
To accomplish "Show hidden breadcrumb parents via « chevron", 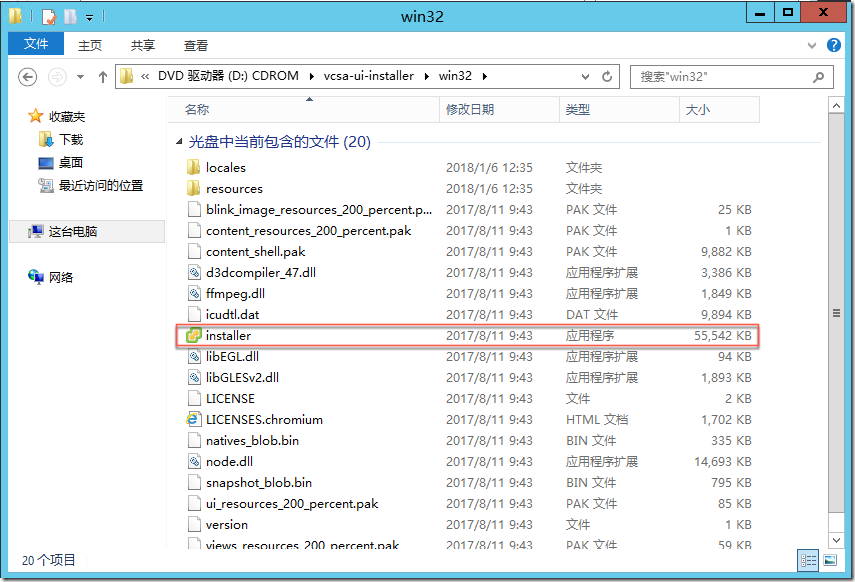I will pyautogui.click(x=145, y=76).
